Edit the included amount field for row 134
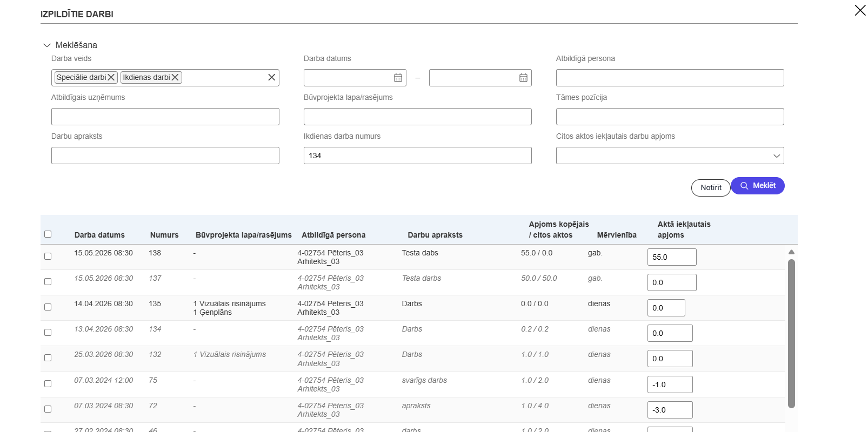Image resolution: width=868 pixels, height=432 pixels. tap(670, 333)
